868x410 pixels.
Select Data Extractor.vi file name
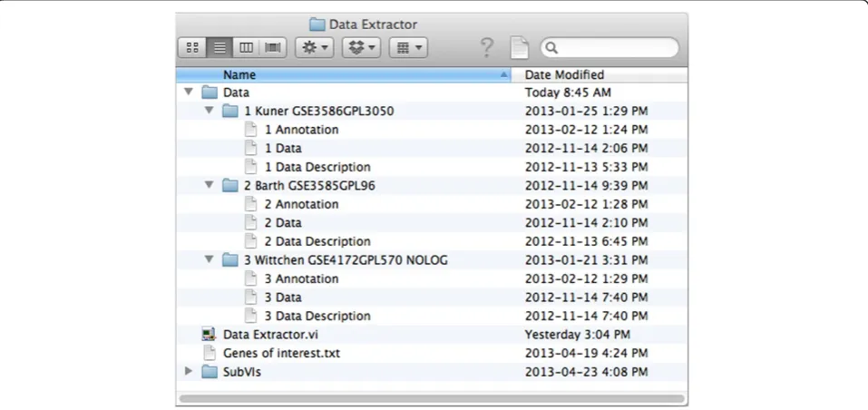270,334
